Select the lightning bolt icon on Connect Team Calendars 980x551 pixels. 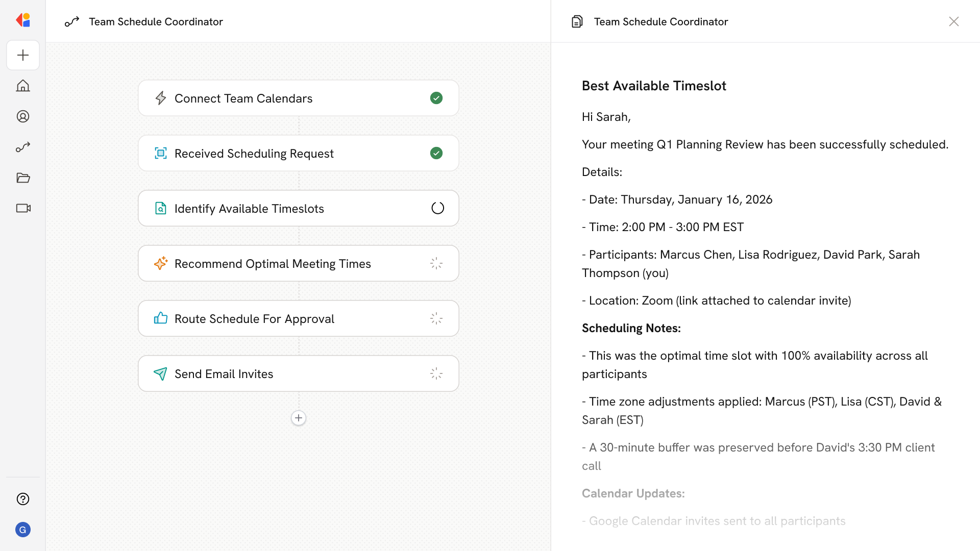(x=161, y=98)
